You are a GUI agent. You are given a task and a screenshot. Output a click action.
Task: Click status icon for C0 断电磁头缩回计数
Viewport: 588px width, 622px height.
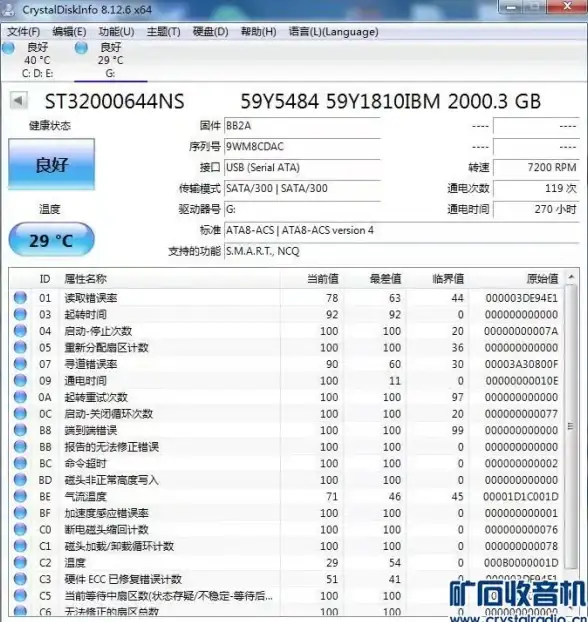click(x=20, y=529)
